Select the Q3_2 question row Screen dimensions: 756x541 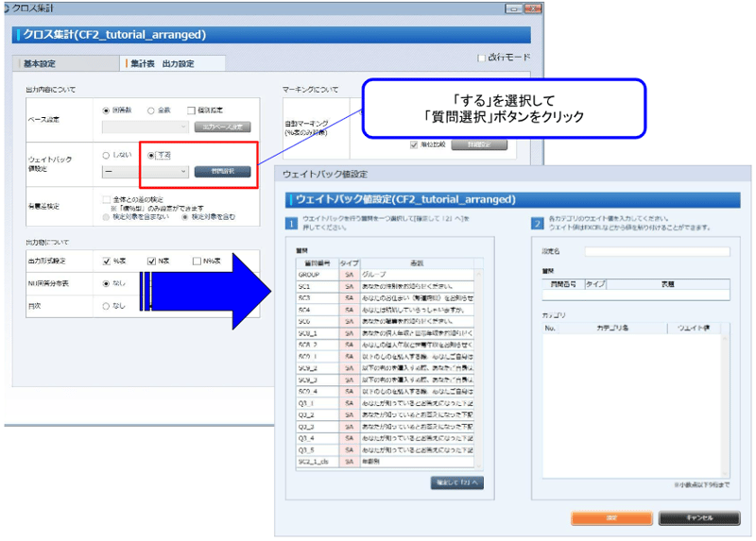pyautogui.click(x=385, y=414)
